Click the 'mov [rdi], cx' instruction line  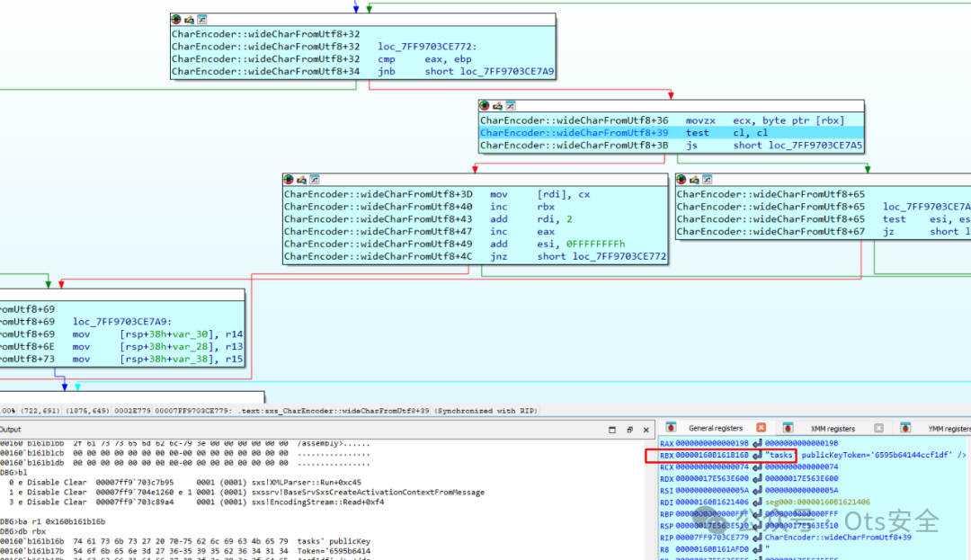[540, 193]
